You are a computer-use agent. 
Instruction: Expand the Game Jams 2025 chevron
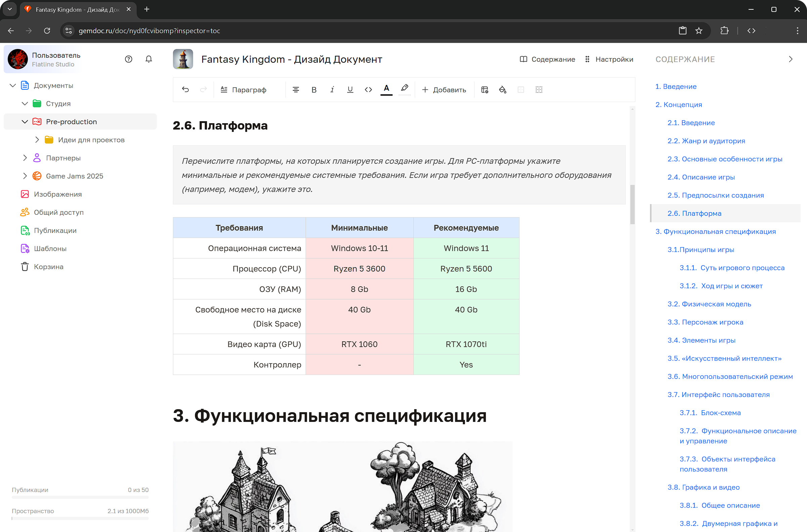[x=25, y=176]
